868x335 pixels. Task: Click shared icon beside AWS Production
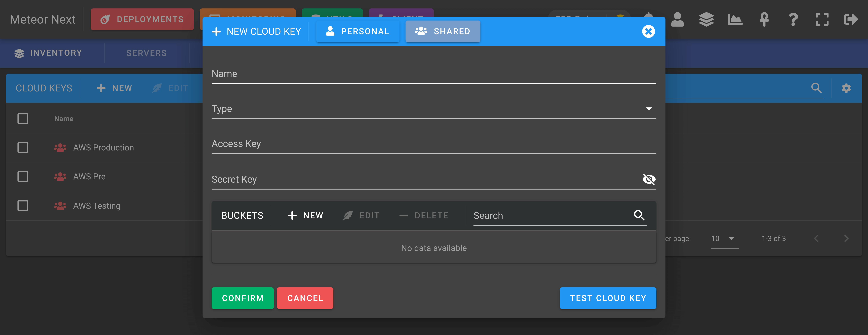click(60, 147)
